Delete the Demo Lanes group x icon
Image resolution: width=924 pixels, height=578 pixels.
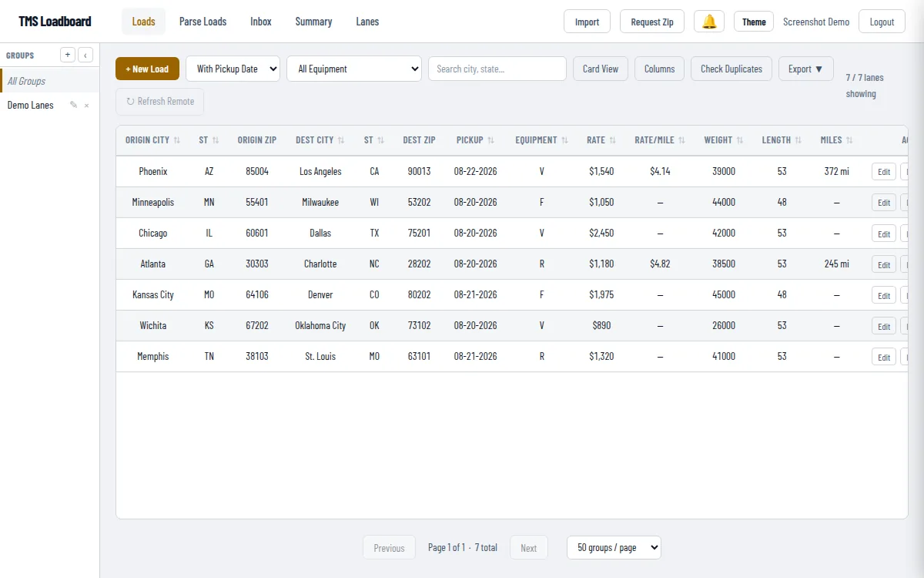click(x=86, y=105)
